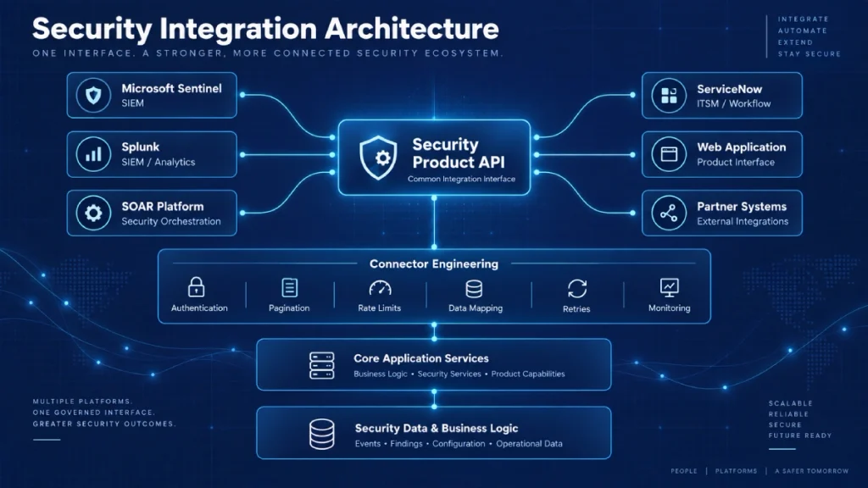
Task: Click the Rate Limits gauge icon
Action: click(380, 288)
